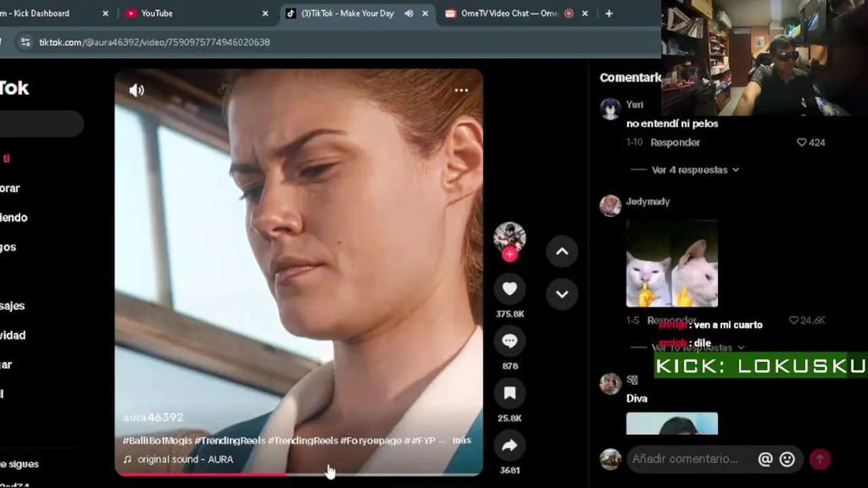Open video comments bubble icon
This screenshot has height=488, width=868.
509,341
